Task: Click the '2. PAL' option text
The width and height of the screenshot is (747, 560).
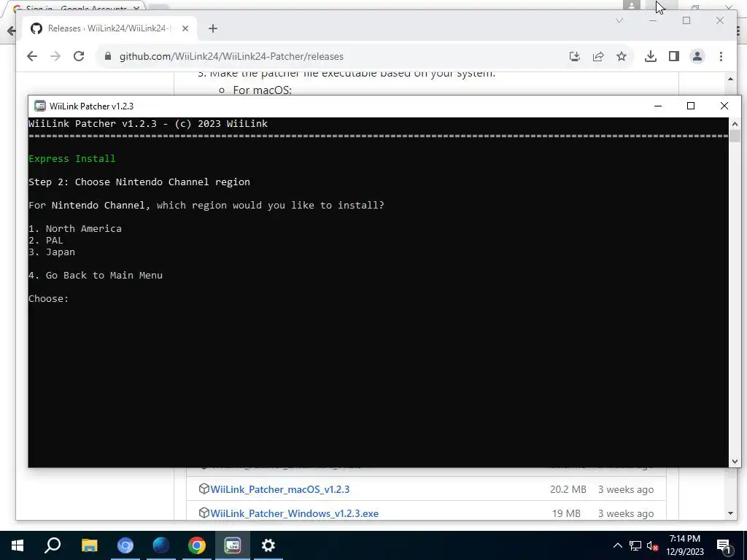Action: click(x=46, y=241)
